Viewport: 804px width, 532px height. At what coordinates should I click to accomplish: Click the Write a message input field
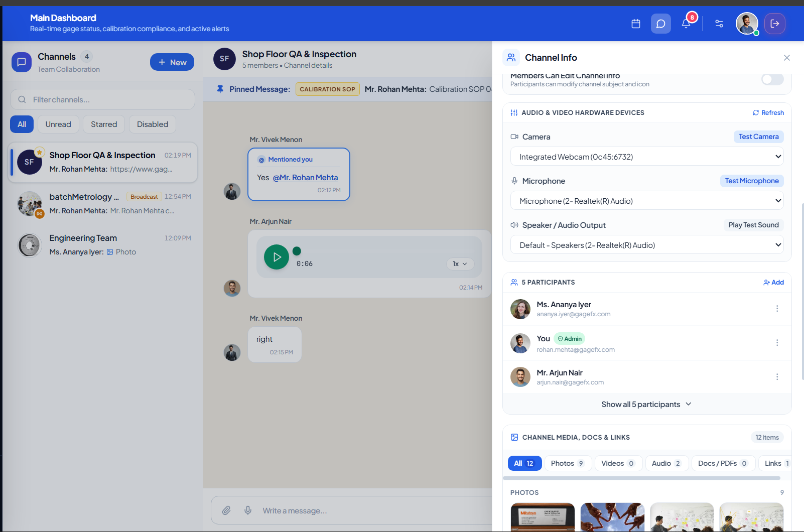(376, 510)
